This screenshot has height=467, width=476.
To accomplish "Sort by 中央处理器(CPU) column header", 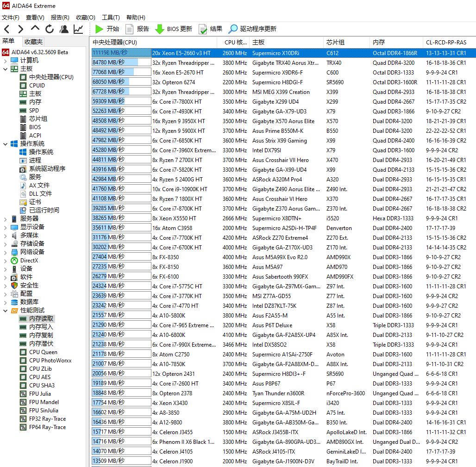I will (x=115, y=42).
